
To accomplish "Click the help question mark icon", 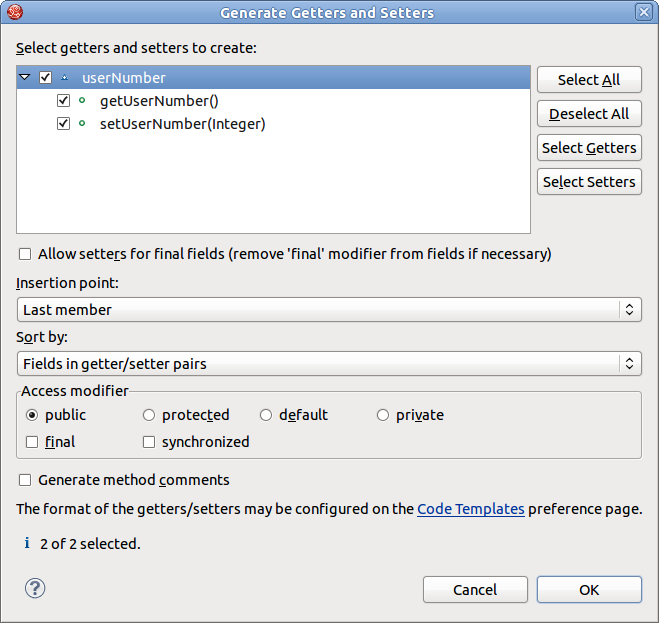I will coord(35,588).
